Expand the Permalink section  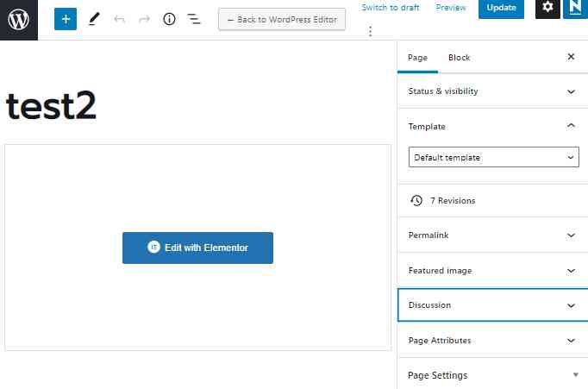[x=491, y=235]
